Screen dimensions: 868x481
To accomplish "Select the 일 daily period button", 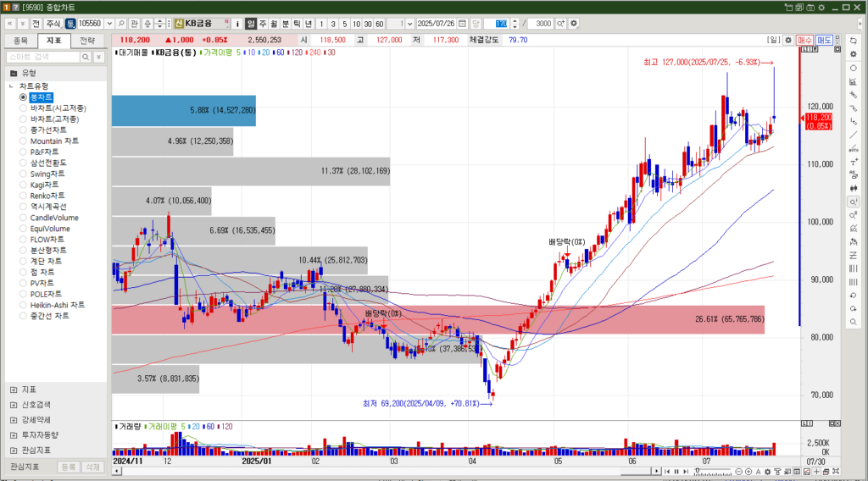I will [250, 24].
